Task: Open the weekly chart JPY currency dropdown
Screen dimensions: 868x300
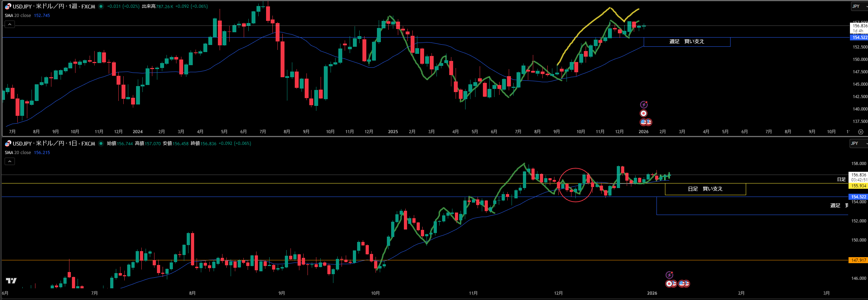Action: click(x=859, y=6)
